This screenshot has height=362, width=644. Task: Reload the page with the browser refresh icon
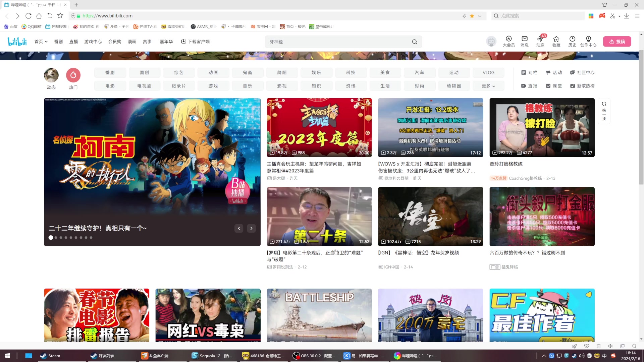click(29, 16)
